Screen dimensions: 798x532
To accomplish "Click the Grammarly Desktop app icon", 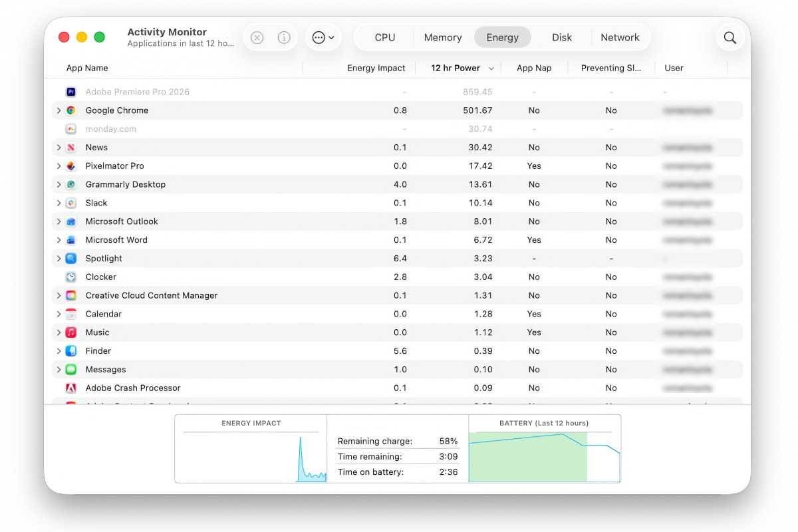I will click(71, 184).
